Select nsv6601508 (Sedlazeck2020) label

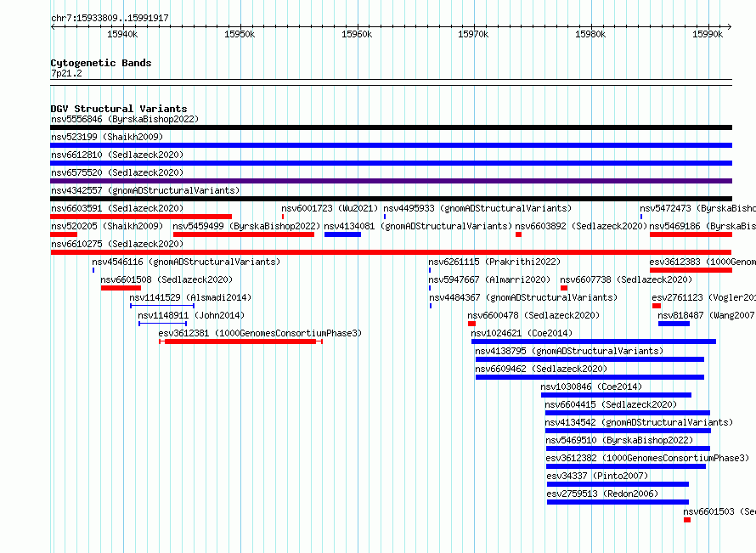coord(166,279)
